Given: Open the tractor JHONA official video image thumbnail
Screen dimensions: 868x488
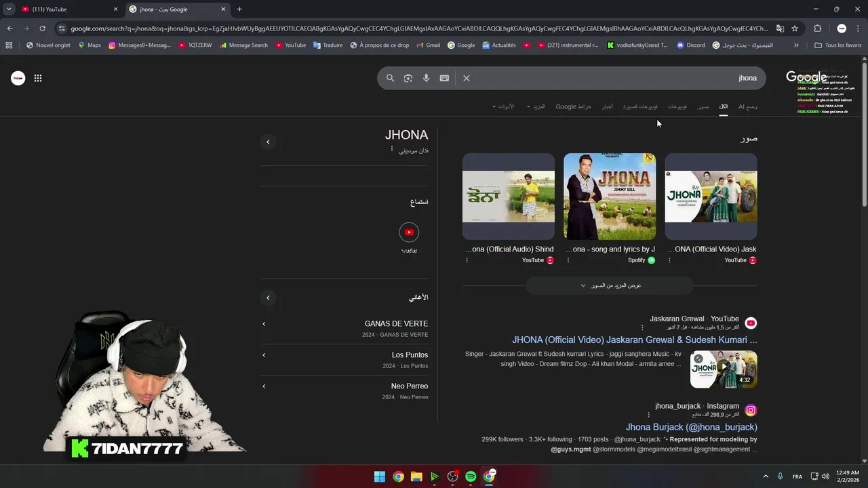Looking at the screenshot, I should [711, 197].
